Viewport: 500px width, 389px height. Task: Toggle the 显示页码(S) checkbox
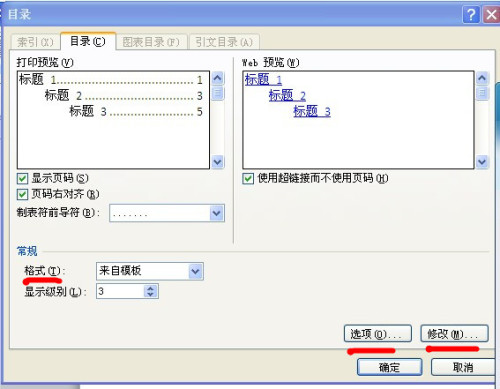click(x=22, y=179)
